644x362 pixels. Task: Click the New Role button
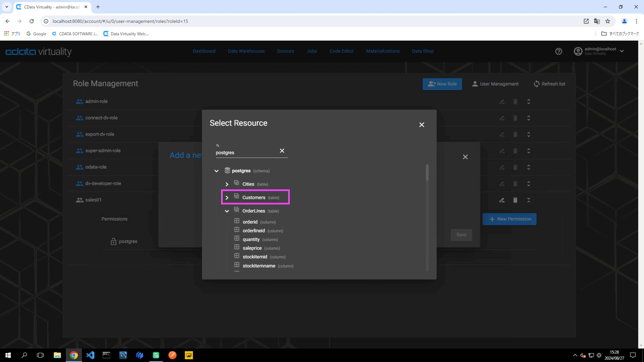[442, 84]
